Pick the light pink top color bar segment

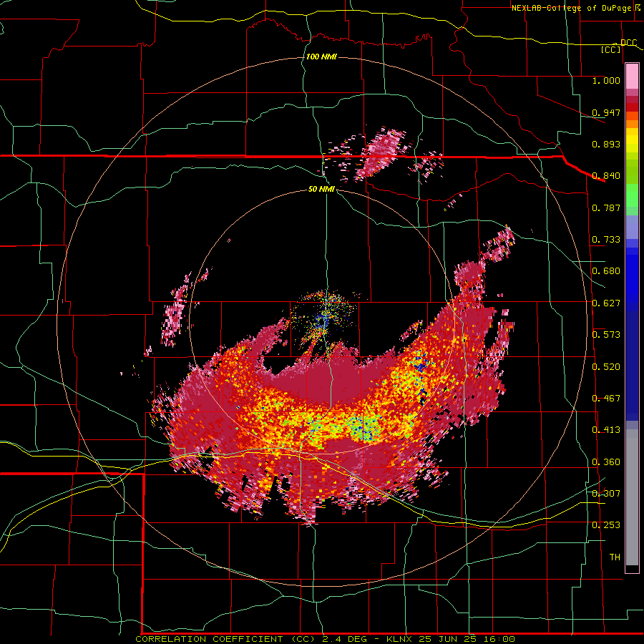[x=632, y=77]
